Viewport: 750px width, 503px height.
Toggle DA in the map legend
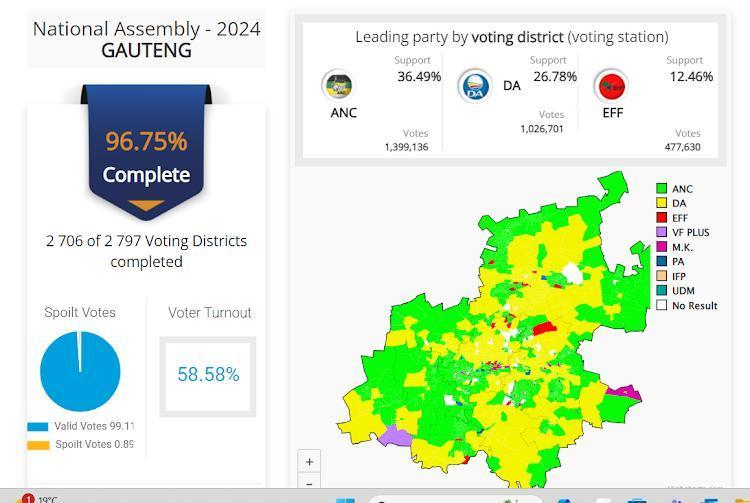(679, 204)
